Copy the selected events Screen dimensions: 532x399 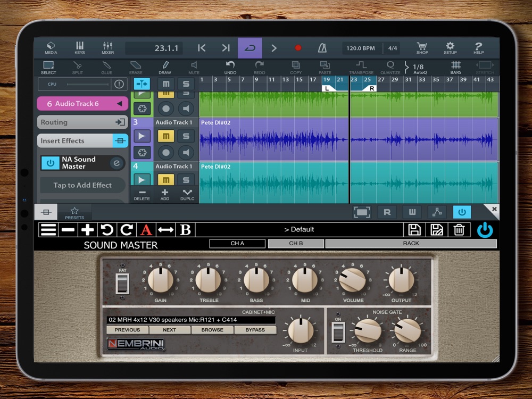pyautogui.click(x=295, y=68)
